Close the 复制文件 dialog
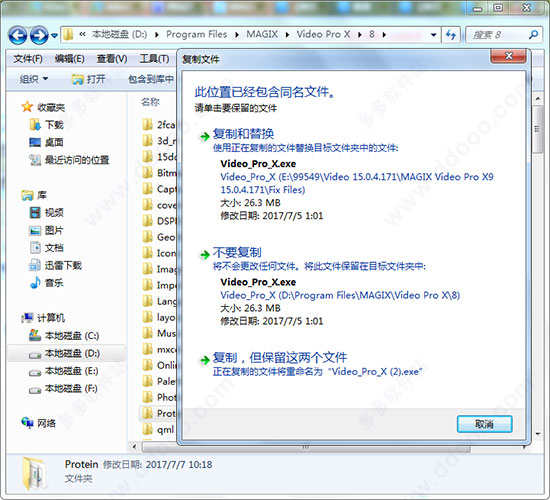 click(x=509, y=56)
